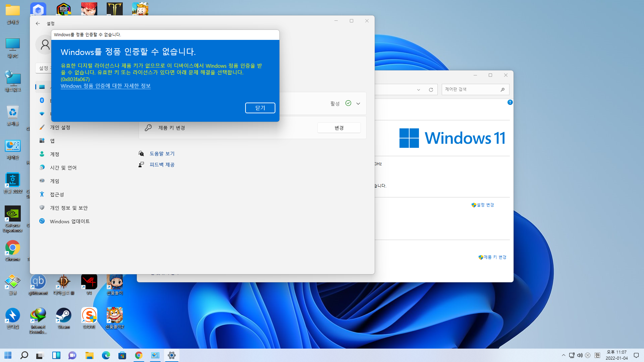Select the 내 PC desktop icon

tap(13, 48)
